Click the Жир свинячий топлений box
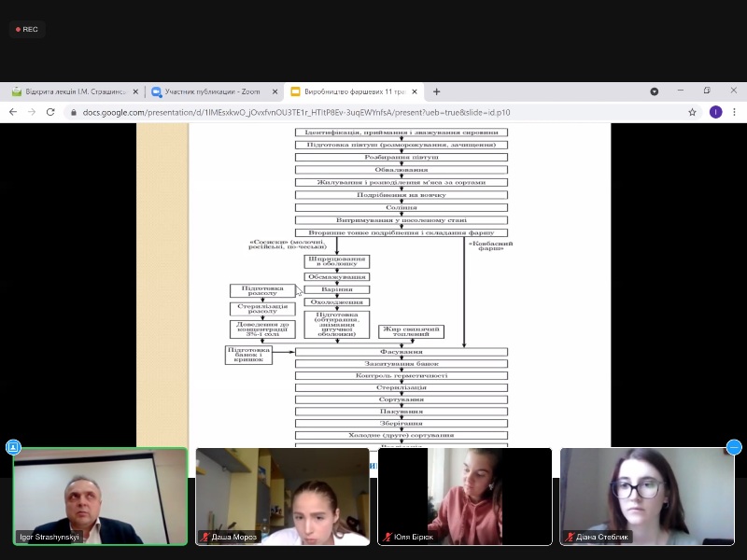 tap(411, 331)
